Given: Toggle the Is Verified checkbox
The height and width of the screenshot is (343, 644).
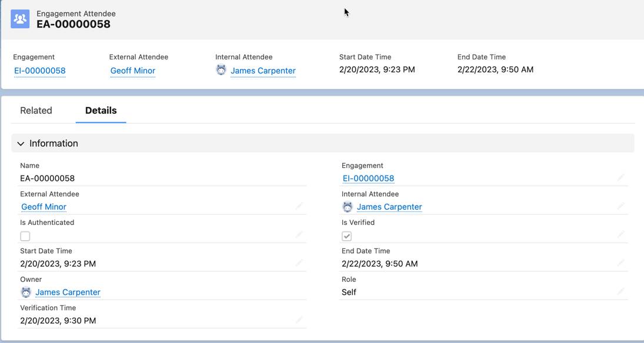Looking at the screenshot, I should [x=346, y=236].
